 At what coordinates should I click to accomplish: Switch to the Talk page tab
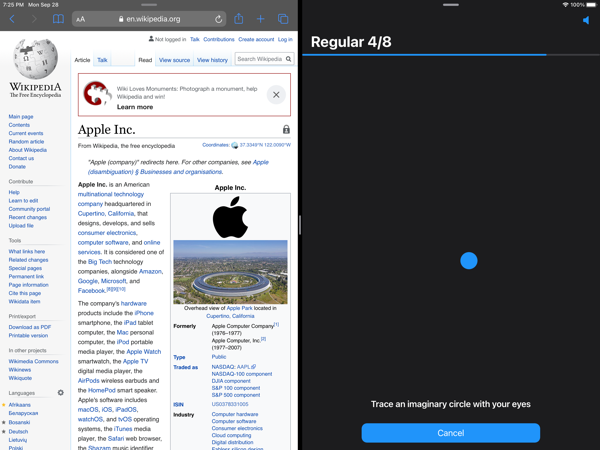click(x=102, y=60)
